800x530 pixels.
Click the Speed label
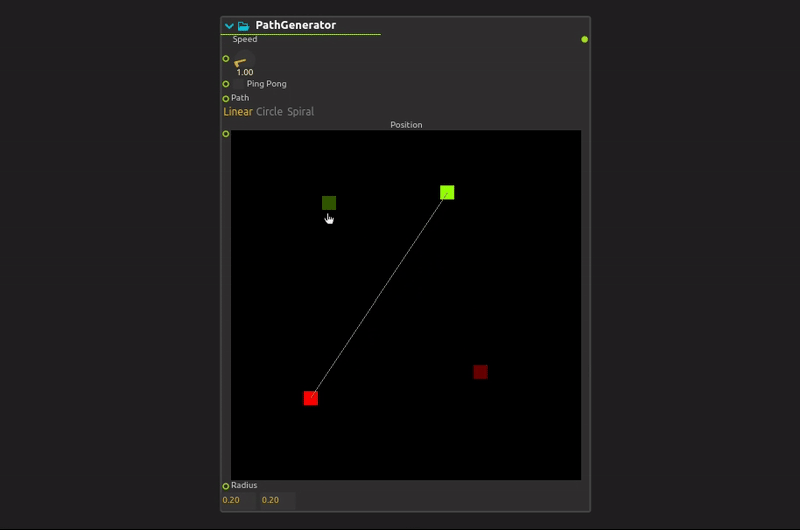[x=245, y=39]
